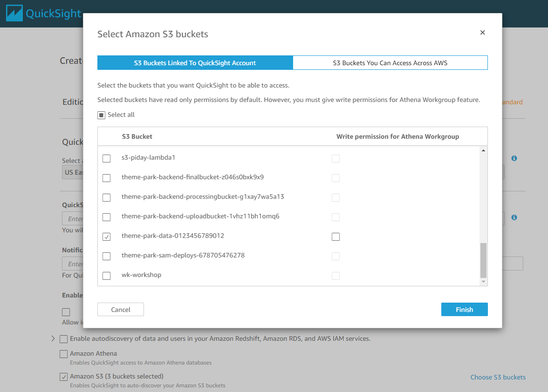Image resolution: width=548 pixels, height=392 pixels.
Task: Toggle the Select all checkbox
Action: 102,115
